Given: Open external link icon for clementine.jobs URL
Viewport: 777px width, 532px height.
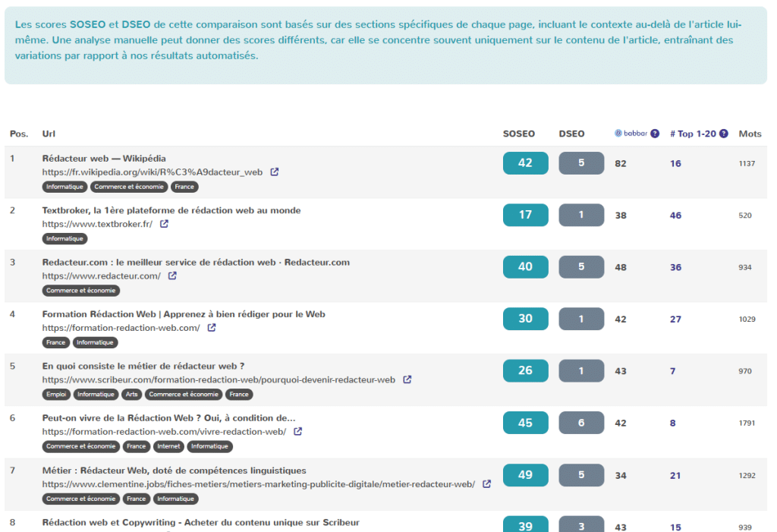Looking at the screenshot, I should 486,484.
